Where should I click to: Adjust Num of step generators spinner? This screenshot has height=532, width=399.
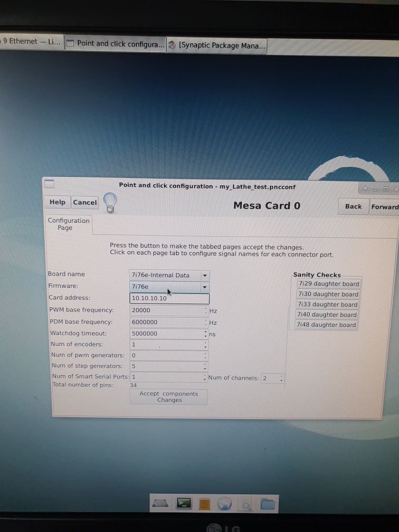click(x=205, y=366)
